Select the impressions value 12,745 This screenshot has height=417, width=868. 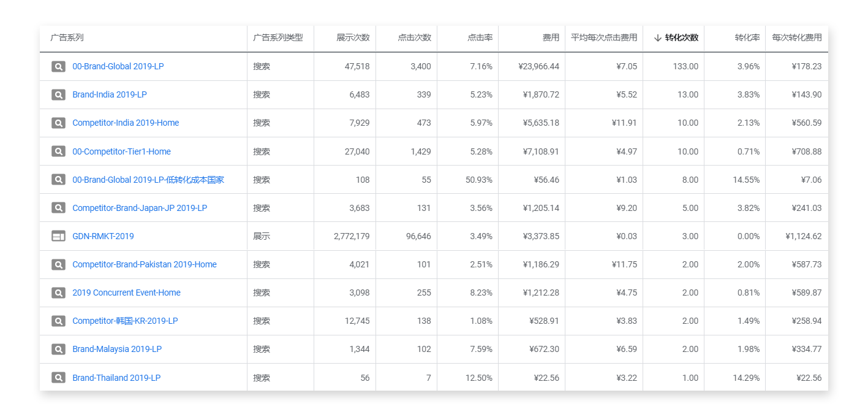357,321
